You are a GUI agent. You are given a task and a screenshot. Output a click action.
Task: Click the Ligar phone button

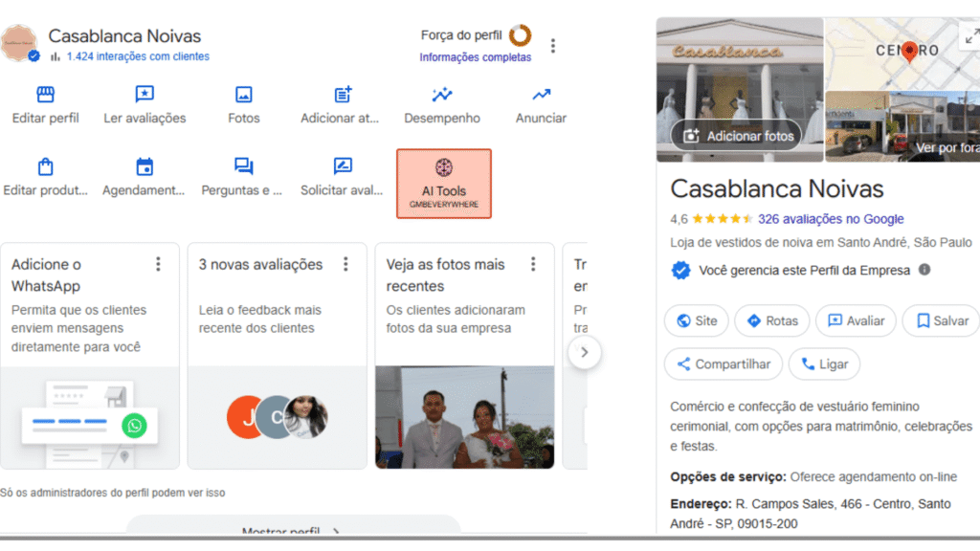(x=824, y=364)
